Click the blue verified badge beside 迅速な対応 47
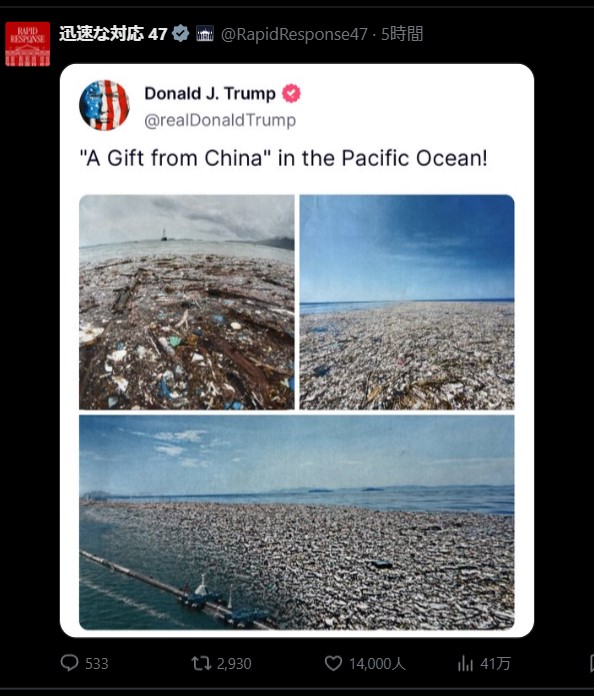 tap(181, 34)
